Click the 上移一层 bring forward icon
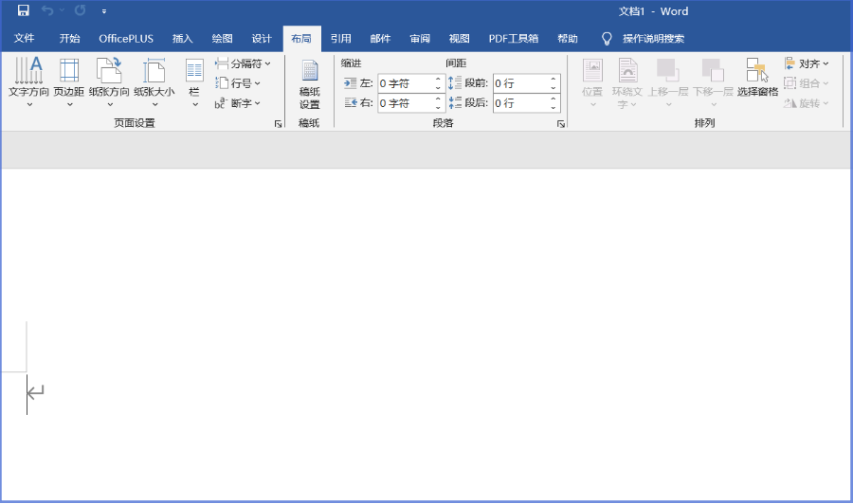Screen dimensions: 853x504 667,70
